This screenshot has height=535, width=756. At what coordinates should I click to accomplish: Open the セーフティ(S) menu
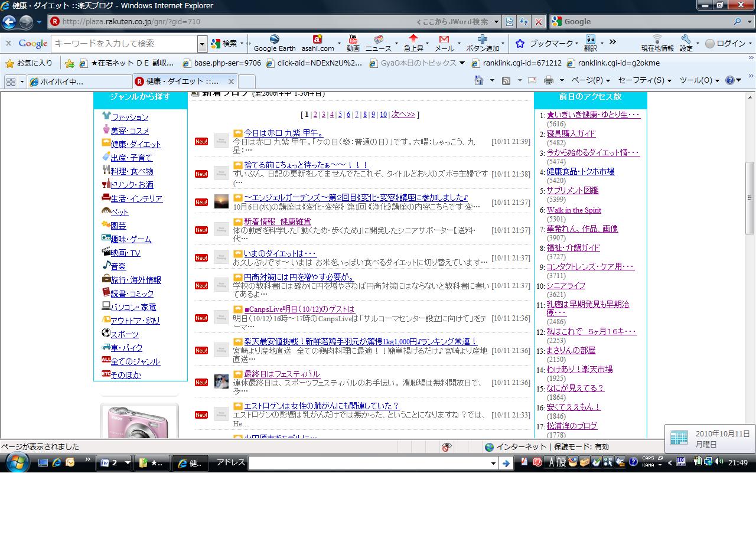pos(644,80)
